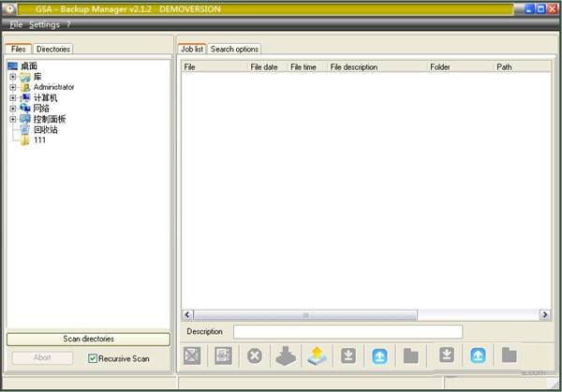
Task: Select the 回收站 recycle bin item
Action: (x=45, y=130)
